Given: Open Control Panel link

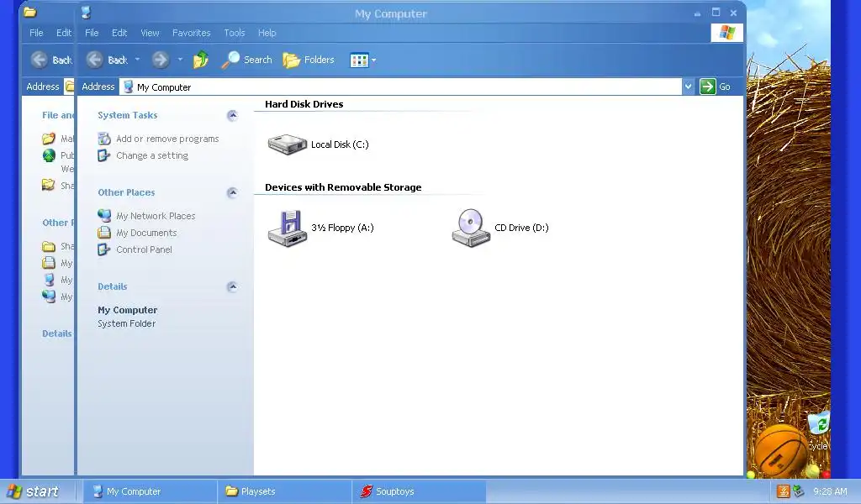Looking at the screenshot, I should [144, 249].
